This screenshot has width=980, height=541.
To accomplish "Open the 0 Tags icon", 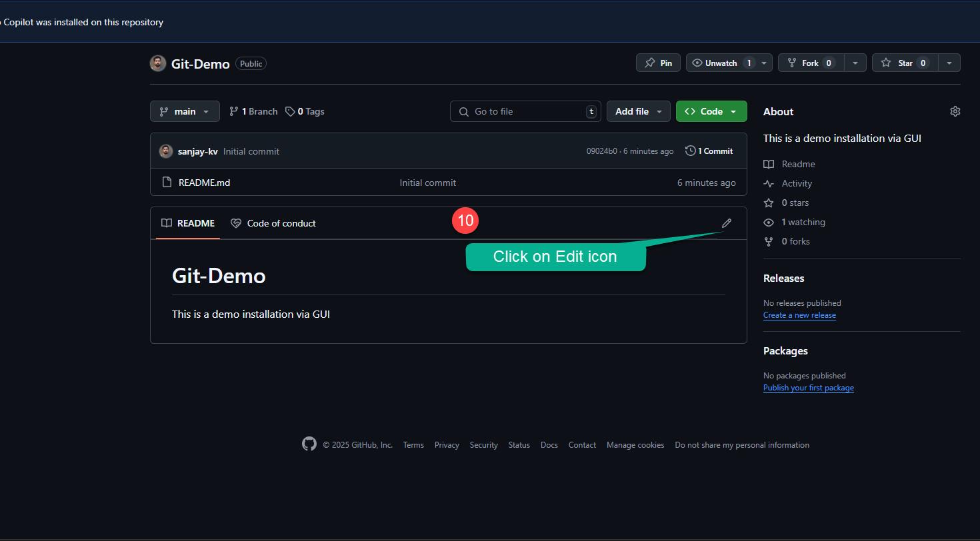I will point(290,111).
